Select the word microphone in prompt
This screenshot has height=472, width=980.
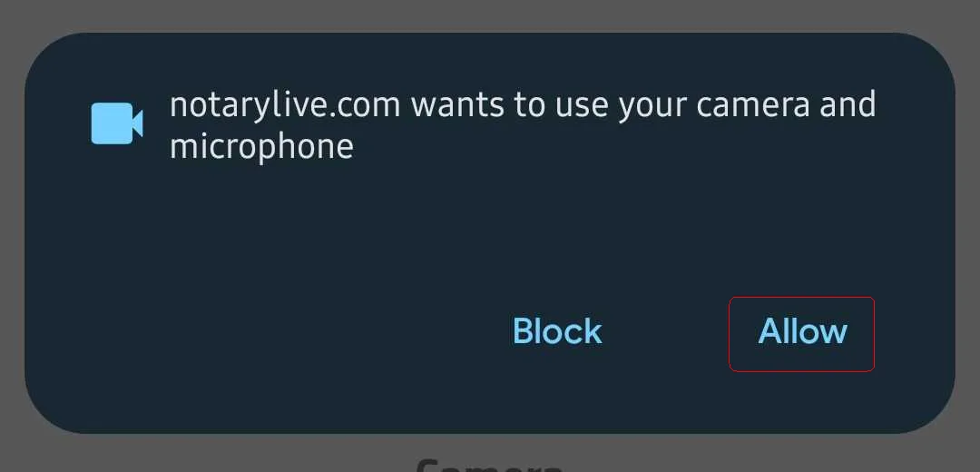(x=262, y=148)
